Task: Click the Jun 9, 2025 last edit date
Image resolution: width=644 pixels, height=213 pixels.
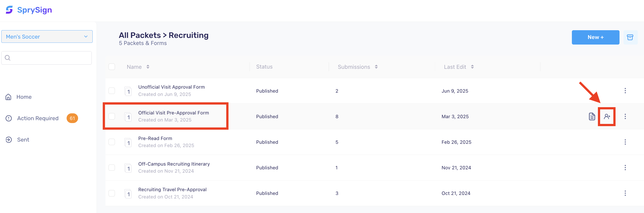Action: coord(455,91)
